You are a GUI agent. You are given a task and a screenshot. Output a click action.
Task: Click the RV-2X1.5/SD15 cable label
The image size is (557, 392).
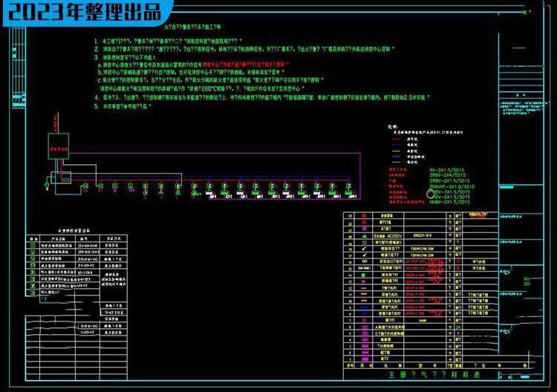coord(449,169)
